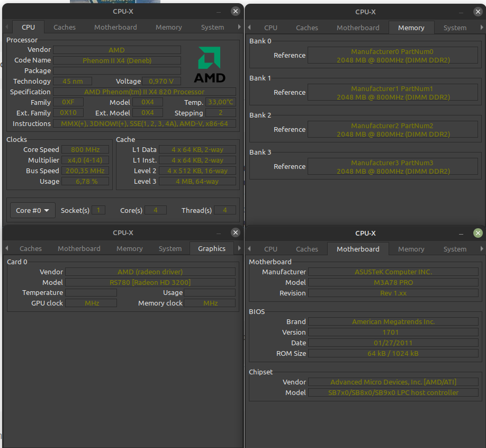Open Caches tab in the Graphics card window

pyautogui.click(x=31, y=249)
